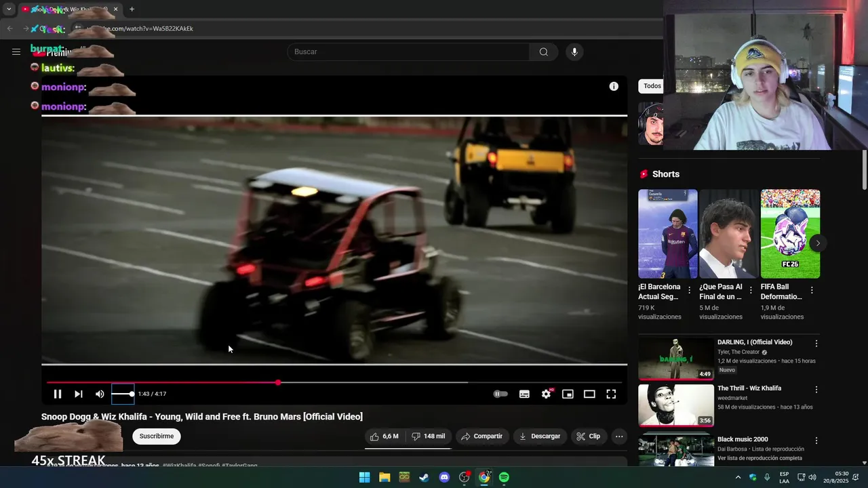The height and width of the screenshot is (488, 868).
Task: Open Spotify from the taskbar
Action: pyautogui.click(x=504, y=477)
